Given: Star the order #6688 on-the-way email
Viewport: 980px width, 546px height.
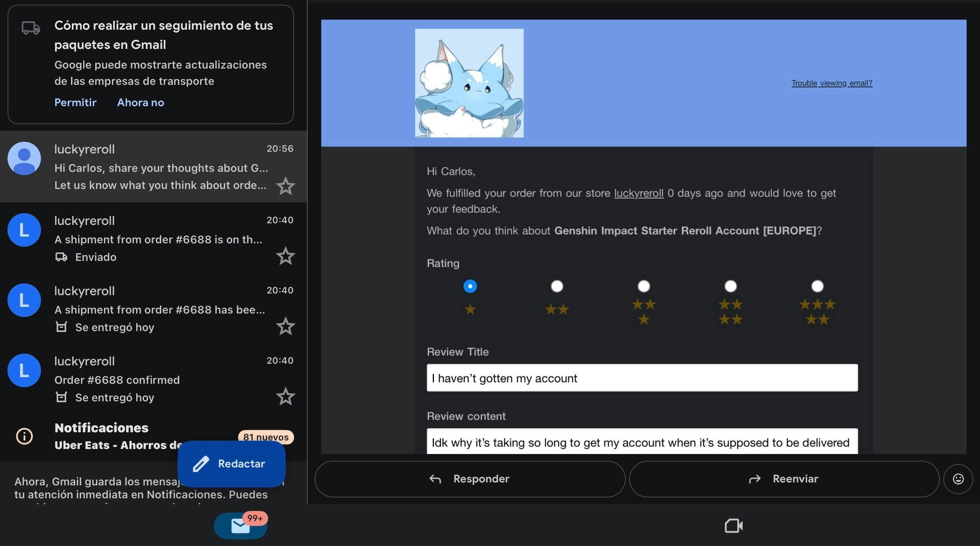Looking at the screenshot, I should pyautogui.click(x=285, y=256).
